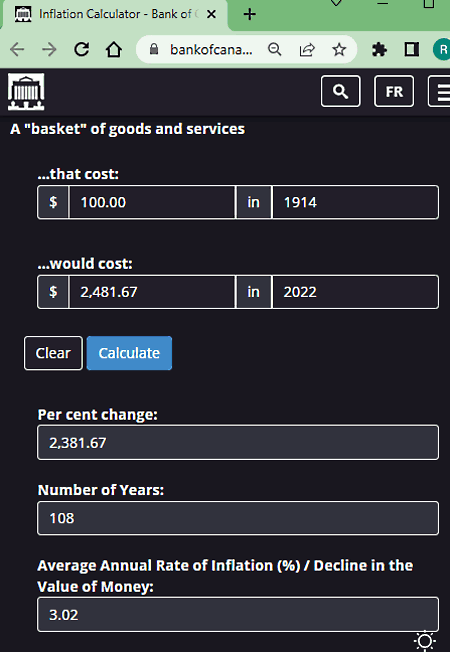Click the 2022 end year field
The image size is (450, 652).
pos(355,292)
